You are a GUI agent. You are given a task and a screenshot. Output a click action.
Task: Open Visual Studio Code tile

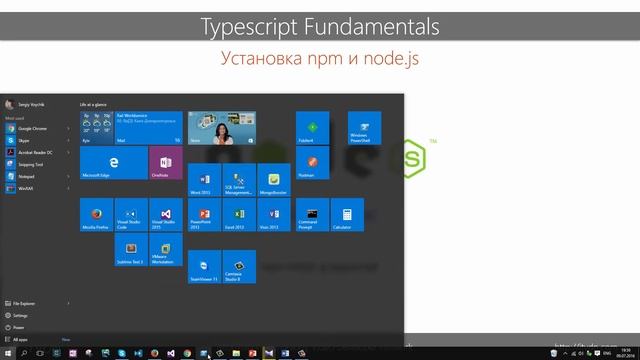(131, 215)
